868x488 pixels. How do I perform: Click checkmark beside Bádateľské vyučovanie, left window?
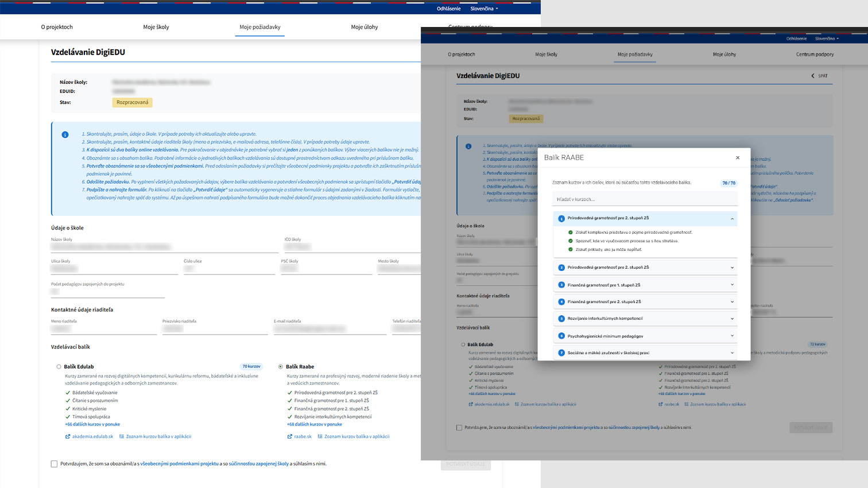pyautogui.click(x=68, y=393)
